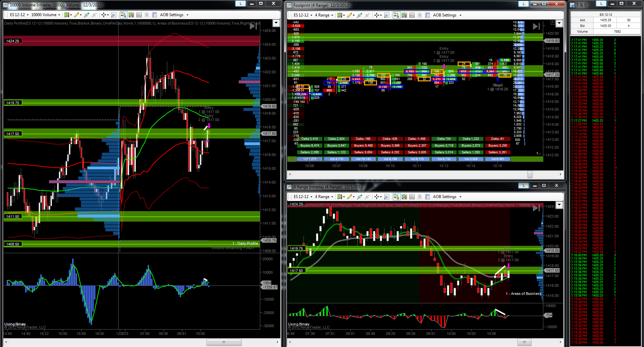Image resolution: width=644 pixels, height=347 pixels.
Task: Open Properties icon in 4 Range Intraday window
Action: [427, 197]
